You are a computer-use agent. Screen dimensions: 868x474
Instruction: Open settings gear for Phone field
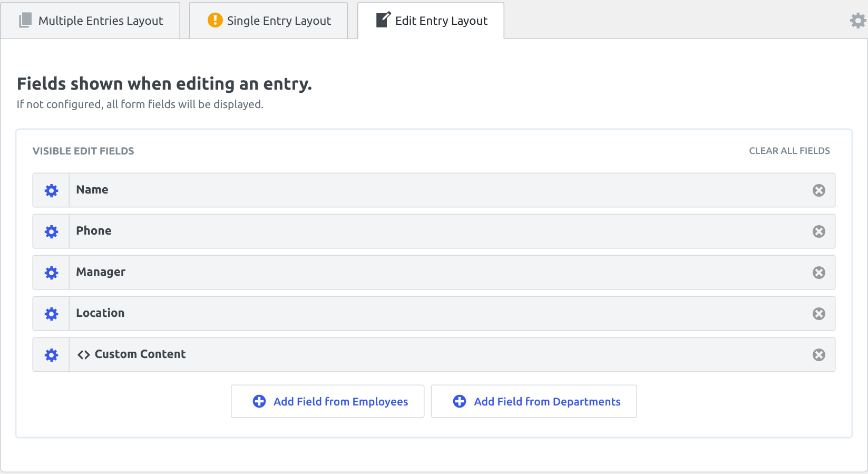pos(51,231)
